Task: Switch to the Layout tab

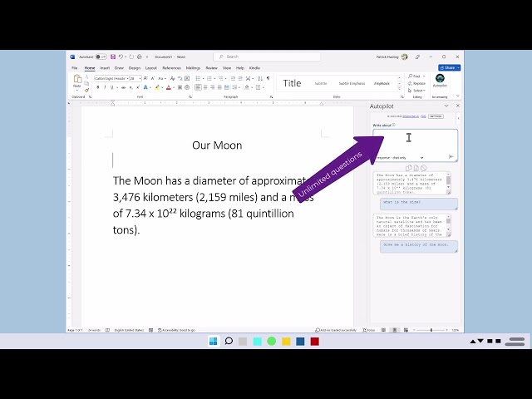Action: point(151,68)
